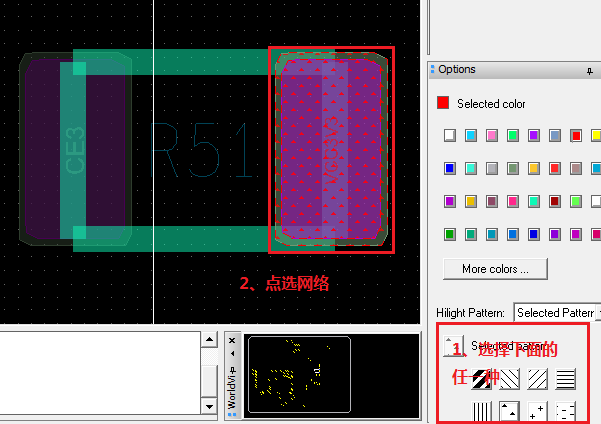Click the Selected pattern preview icon
Screen dimensions: 601x424
(x=454, y=346)
